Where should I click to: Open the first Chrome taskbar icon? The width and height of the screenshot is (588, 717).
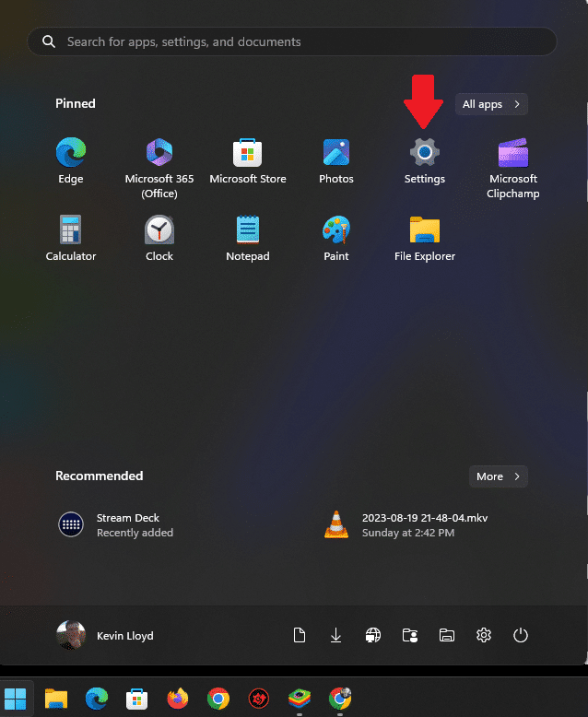pos(218,699)
